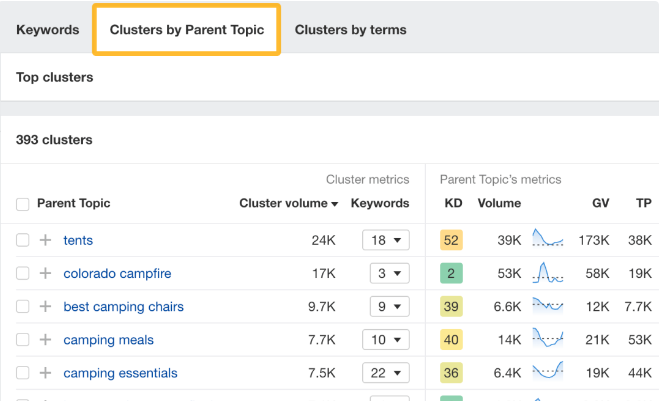The width and height of the screenshot is (660, 401).
Task: Switch to Clusters by terms tab
Action: pos(350,29)
